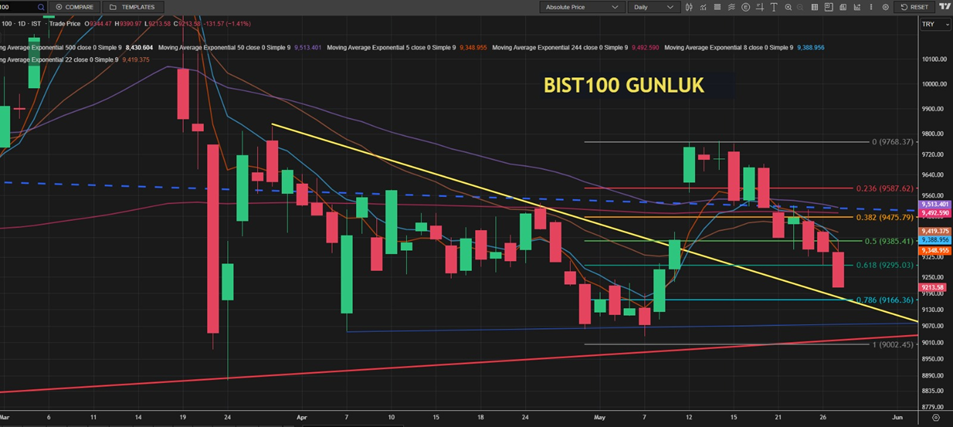Expand the Absolute Price dropdown

point(581,7)
